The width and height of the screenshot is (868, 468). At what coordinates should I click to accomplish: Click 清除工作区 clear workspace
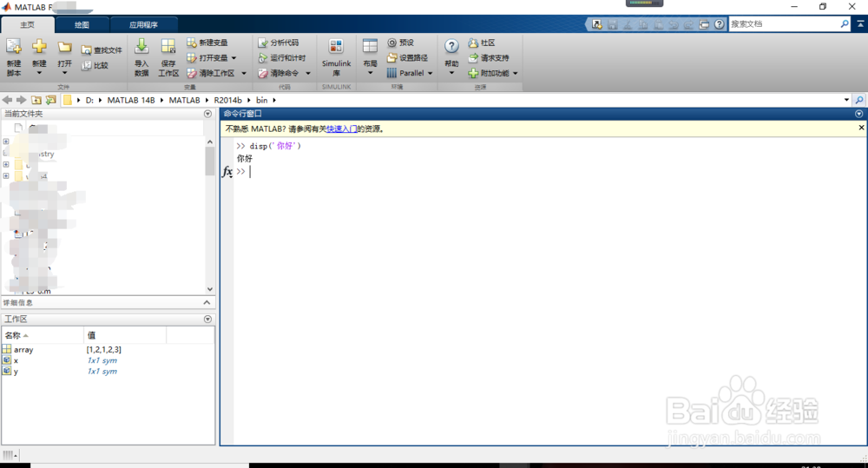pos(210,73)
